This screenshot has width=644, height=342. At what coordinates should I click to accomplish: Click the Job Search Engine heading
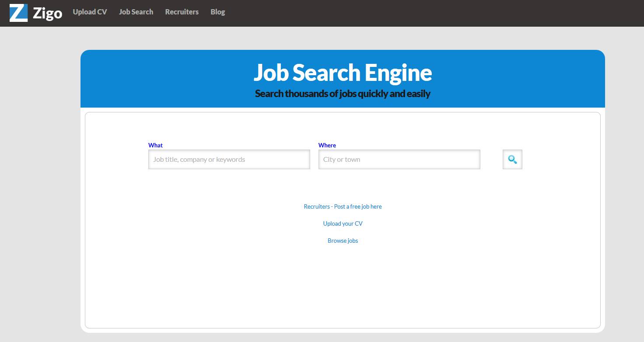pos(343,73)
